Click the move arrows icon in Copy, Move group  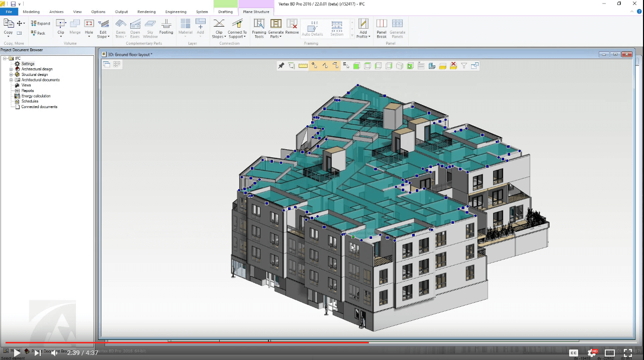21,23
